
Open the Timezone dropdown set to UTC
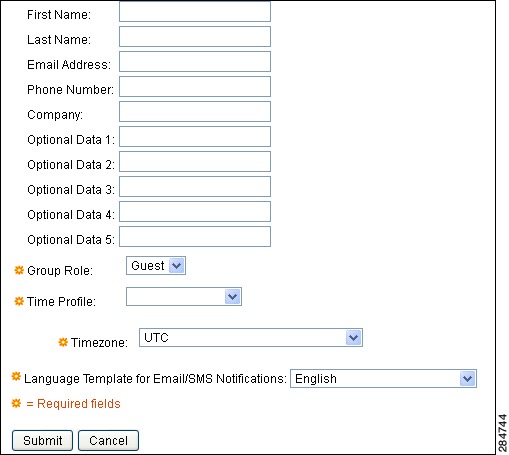click(x=251, y=338)
